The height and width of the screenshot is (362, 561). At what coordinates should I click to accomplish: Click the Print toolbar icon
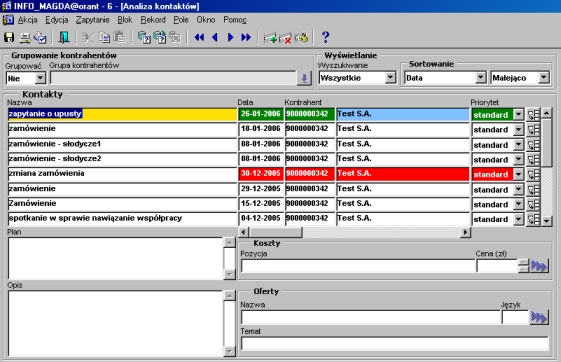point(25,37)
